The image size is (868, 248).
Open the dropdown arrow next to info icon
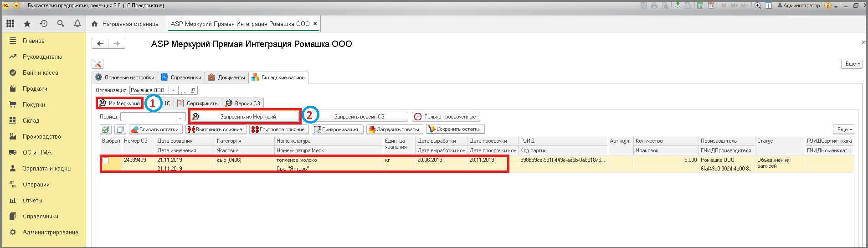pyautogui.click(x=836, y=6)
